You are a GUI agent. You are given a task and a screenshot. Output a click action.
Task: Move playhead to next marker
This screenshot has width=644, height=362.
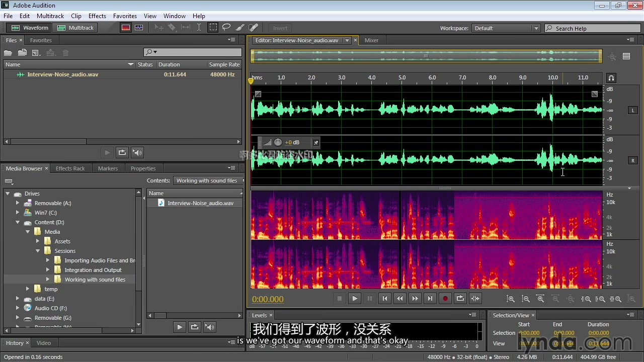(x=430, y=298)
